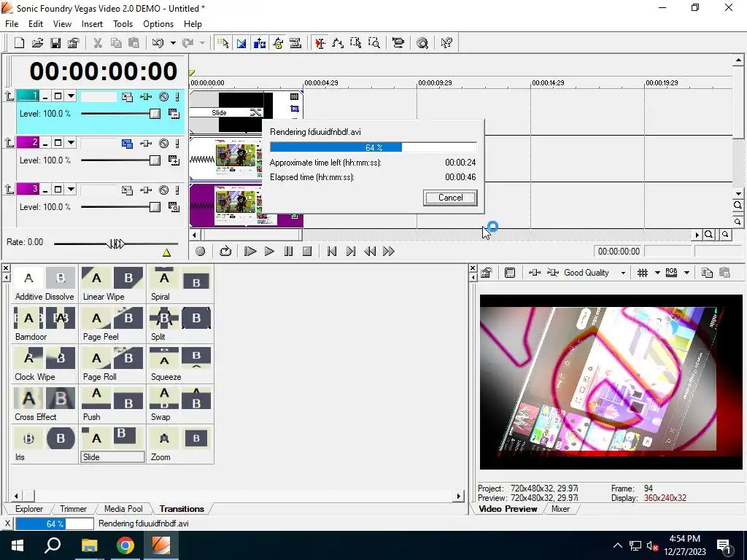Maximize track 1 height button
This screenshot has width=747, height=560.
[58, 96]
